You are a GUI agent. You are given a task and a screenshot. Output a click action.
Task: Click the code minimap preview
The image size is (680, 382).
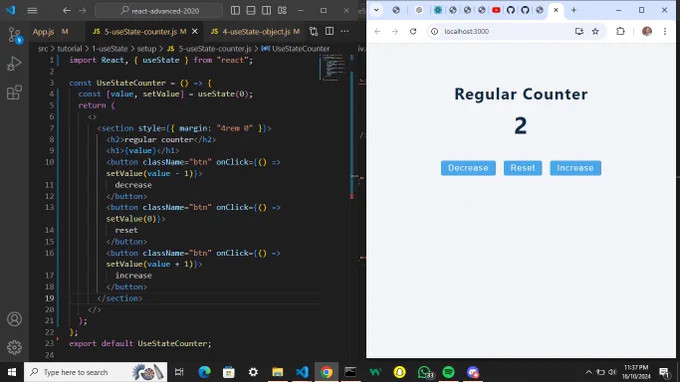333,68
